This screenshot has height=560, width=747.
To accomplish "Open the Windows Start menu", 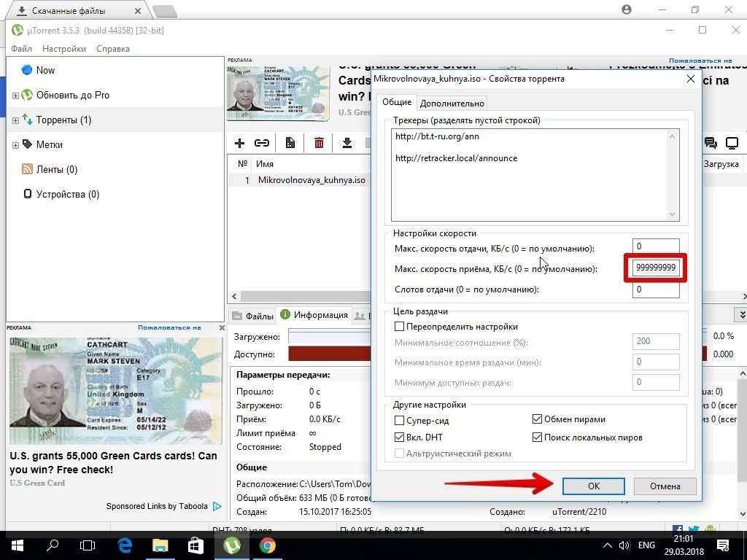I will point(18,545).
